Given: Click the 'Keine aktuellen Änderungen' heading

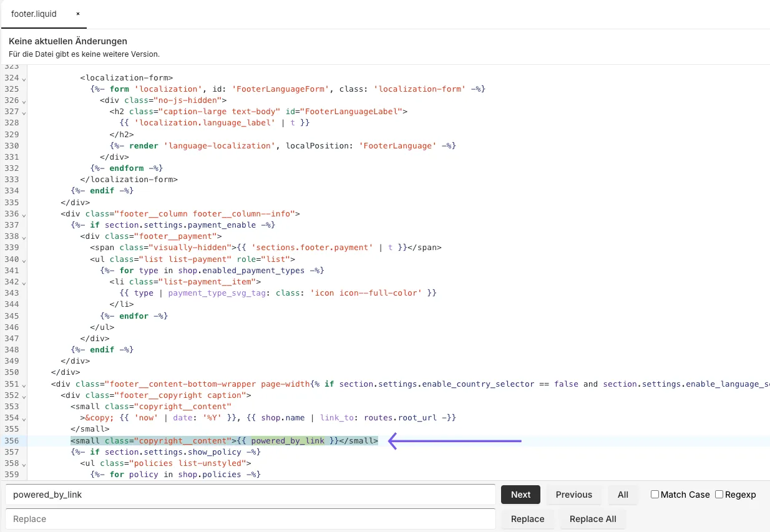Looking at the screenshot, I should (68, 41).
